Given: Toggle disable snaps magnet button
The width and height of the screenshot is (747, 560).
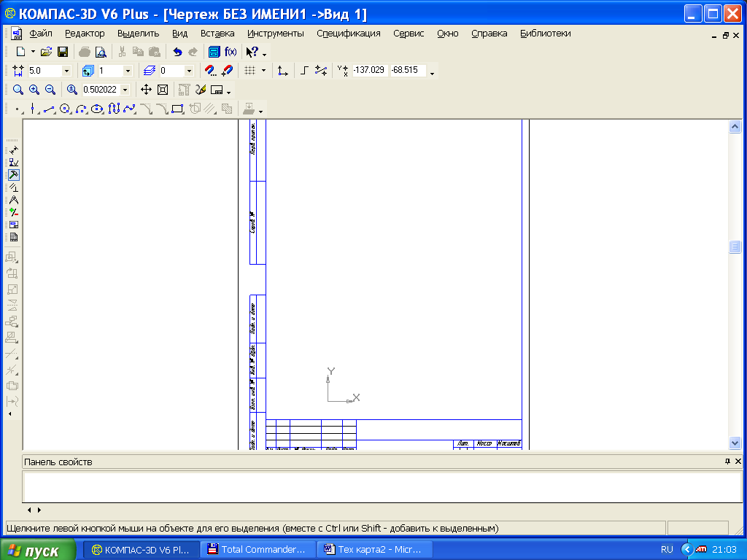Looking at the screenshot, I should [x=228, y=71].
